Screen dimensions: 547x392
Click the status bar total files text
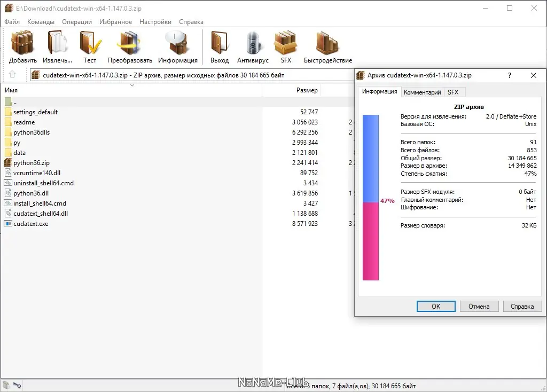(351, 386)
